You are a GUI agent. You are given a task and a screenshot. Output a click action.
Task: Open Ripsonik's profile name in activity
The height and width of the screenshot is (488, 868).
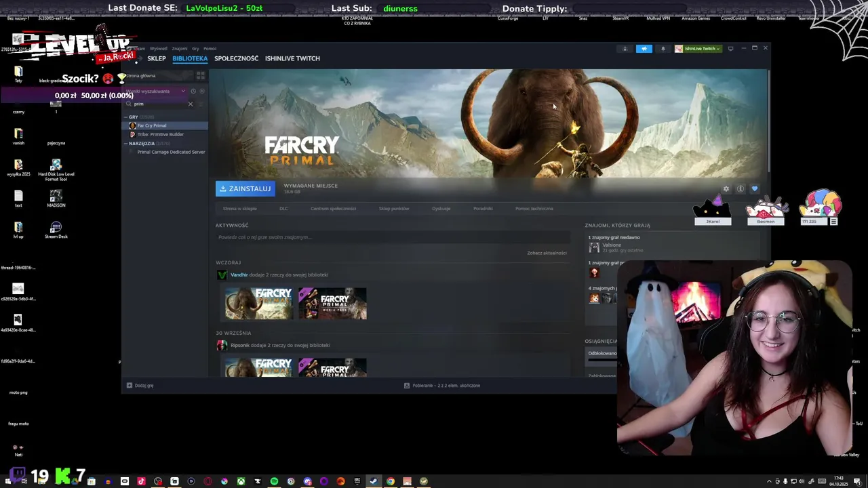pyautogui.click(x=240, y=345)
